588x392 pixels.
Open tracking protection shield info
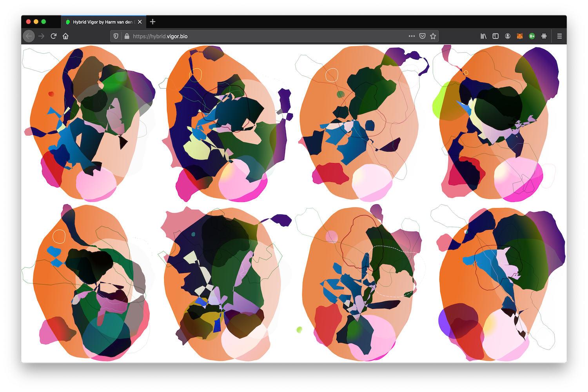tap(116, 36)
